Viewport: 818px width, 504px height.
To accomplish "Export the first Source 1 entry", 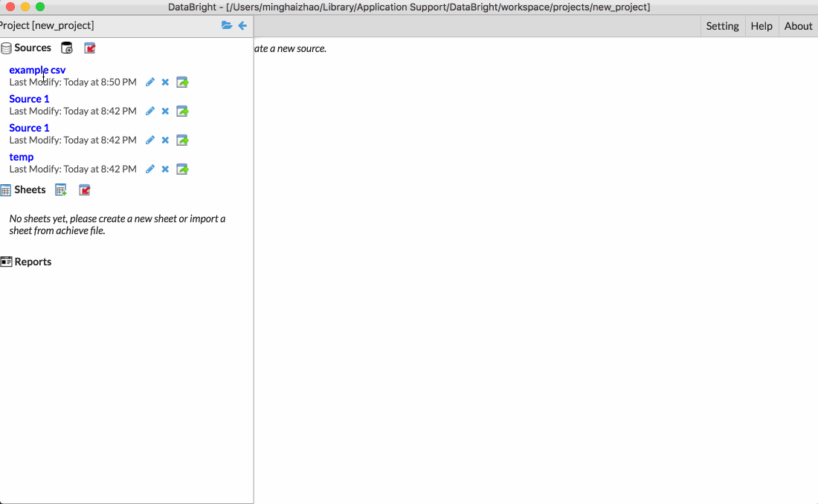I will [182, 111].
